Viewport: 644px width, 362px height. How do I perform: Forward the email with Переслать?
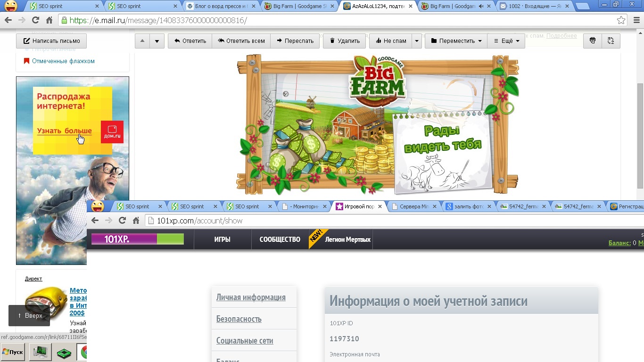pyautogui.click(x=295, y=41)
